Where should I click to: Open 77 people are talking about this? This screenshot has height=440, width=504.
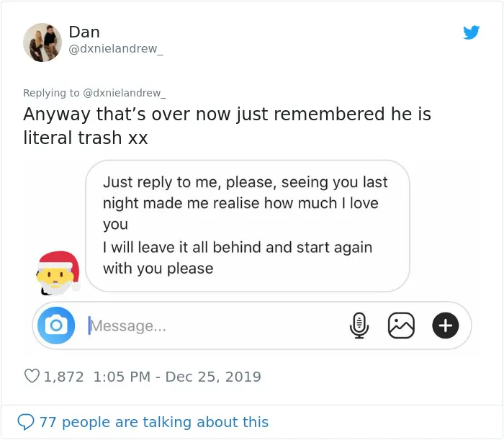point(153,422)
